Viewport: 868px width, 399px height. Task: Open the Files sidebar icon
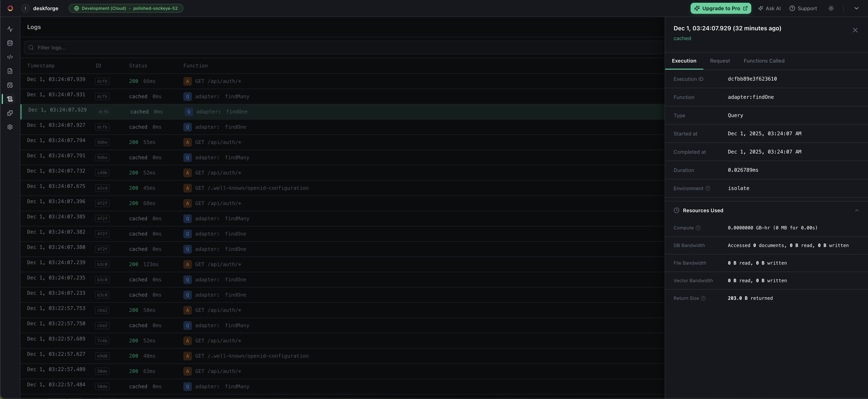pyautogui.click(x=10, y=71)
